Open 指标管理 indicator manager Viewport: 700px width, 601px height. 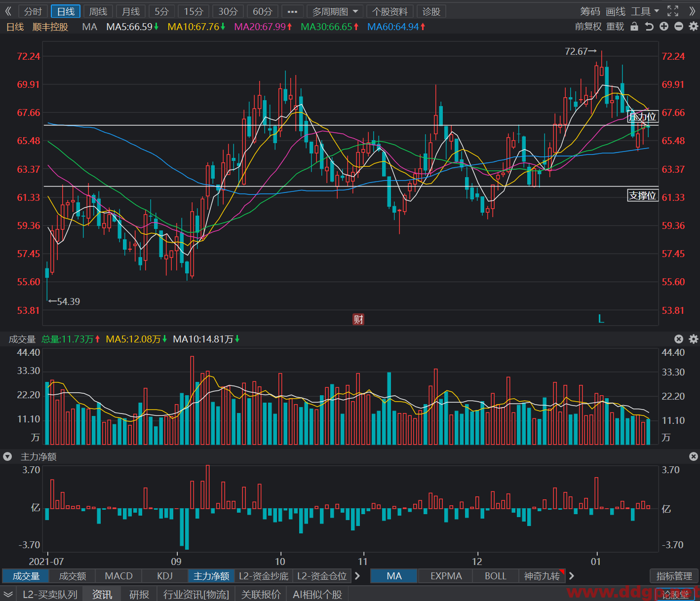tap(674, 576)
